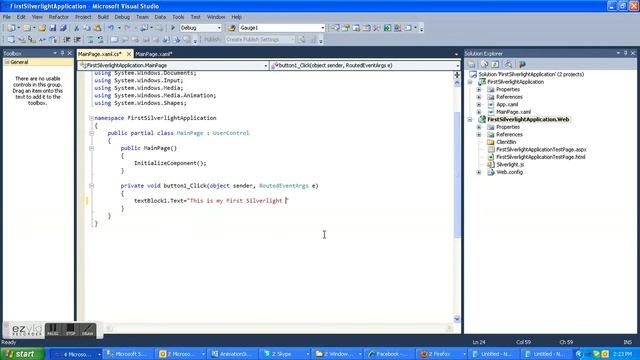Open the Tools menu
The height and width of the screenshot is (360, 640).
pyautogui.click(x=178, y=17)
